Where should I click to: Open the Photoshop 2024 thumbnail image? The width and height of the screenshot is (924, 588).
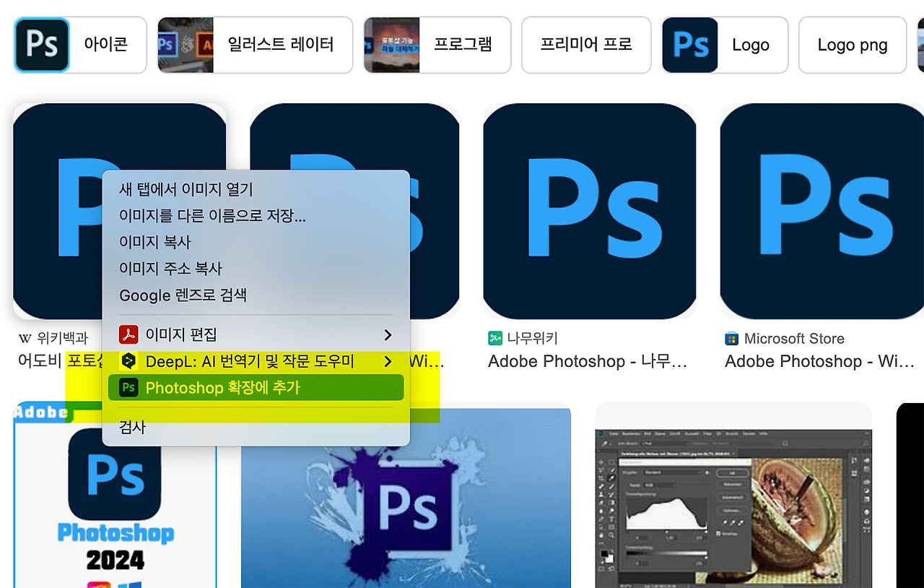(x=115, y=506)
